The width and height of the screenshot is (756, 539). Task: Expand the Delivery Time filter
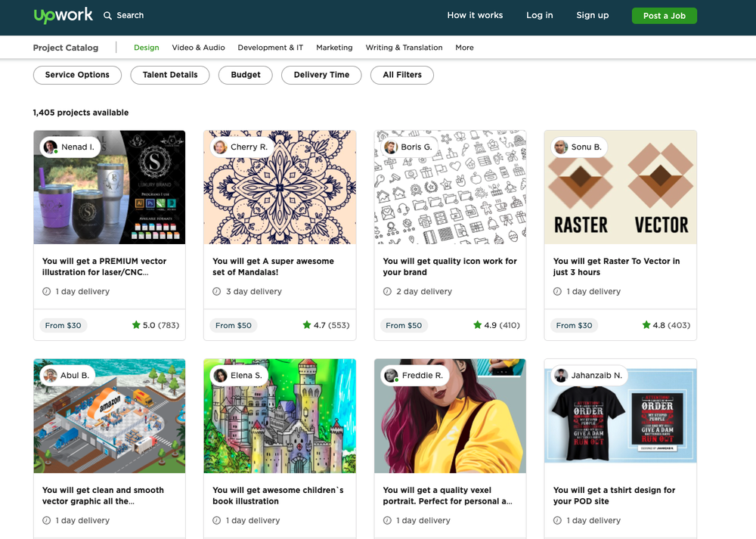point(321,75)
